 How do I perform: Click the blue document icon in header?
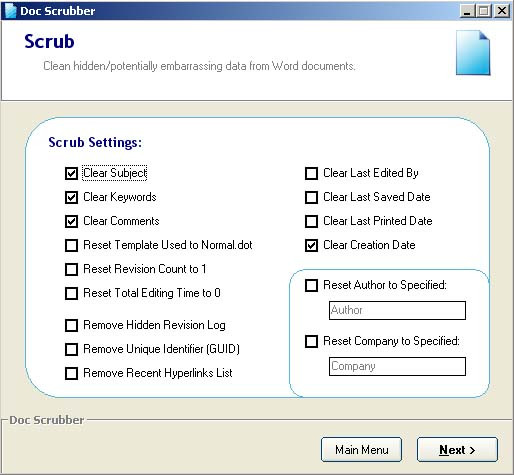(x=473, y=53)
